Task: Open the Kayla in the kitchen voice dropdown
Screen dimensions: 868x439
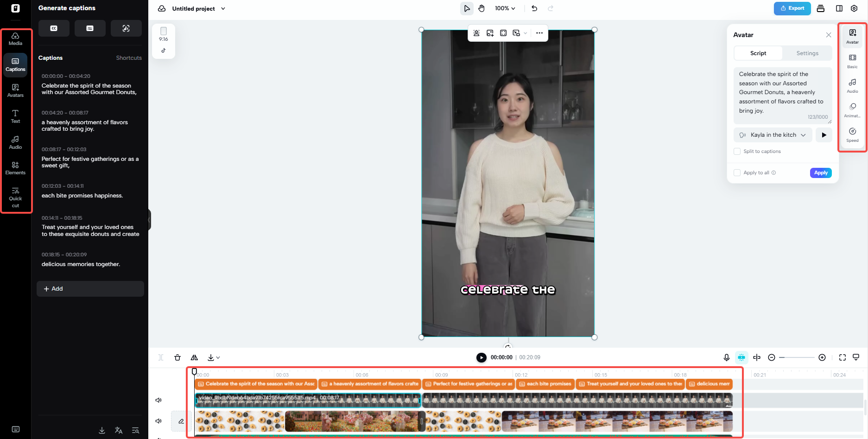Action: (772, 134)
